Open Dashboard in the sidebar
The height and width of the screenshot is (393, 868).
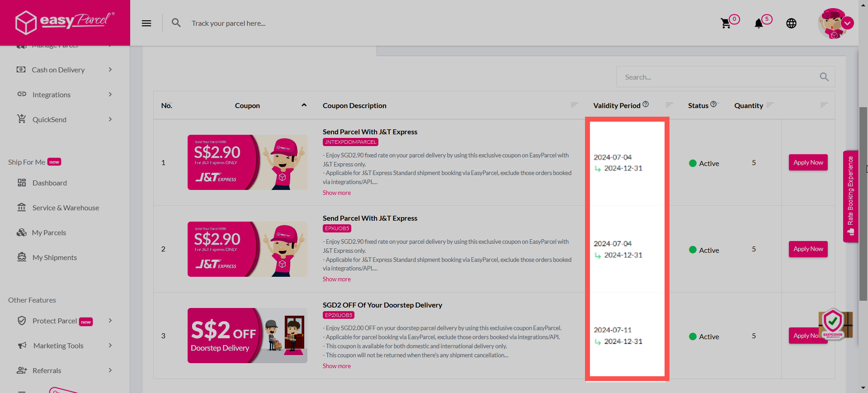(50, 183)
